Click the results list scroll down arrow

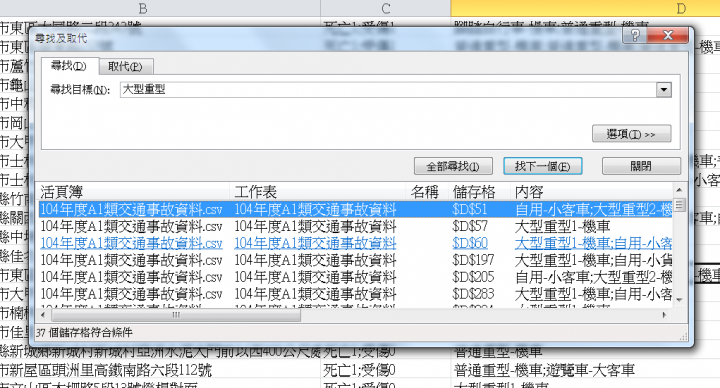pyautogui.click(x=680, y=300)
